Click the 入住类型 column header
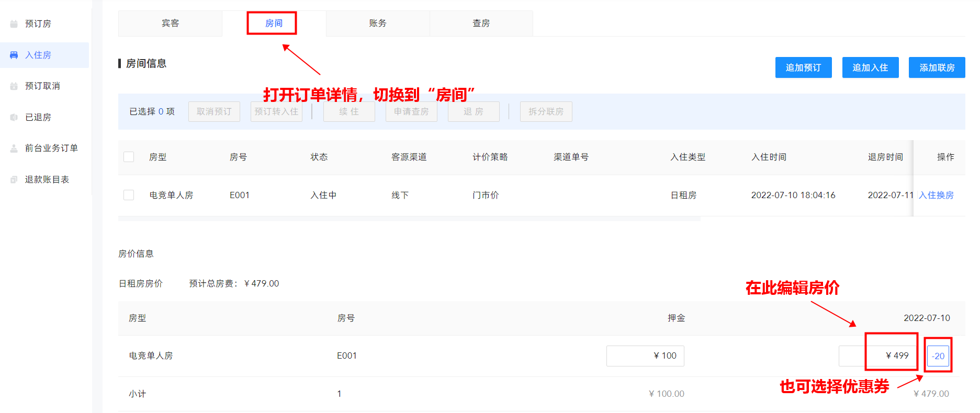Image resolution: width=980 pixels, height=413 pixels. (x=688, y=157)
